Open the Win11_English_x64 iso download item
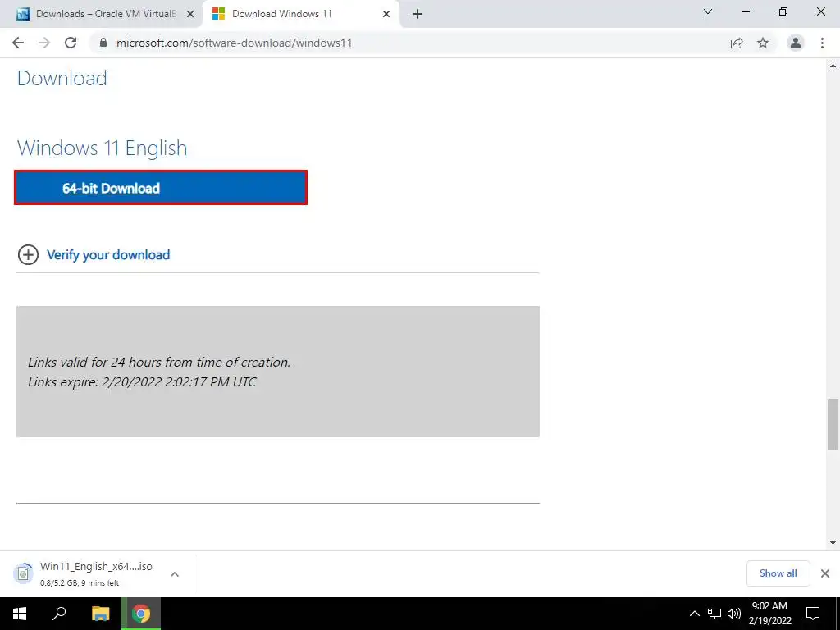This screenshot has height=630, width=840. (x=97, y=573)
